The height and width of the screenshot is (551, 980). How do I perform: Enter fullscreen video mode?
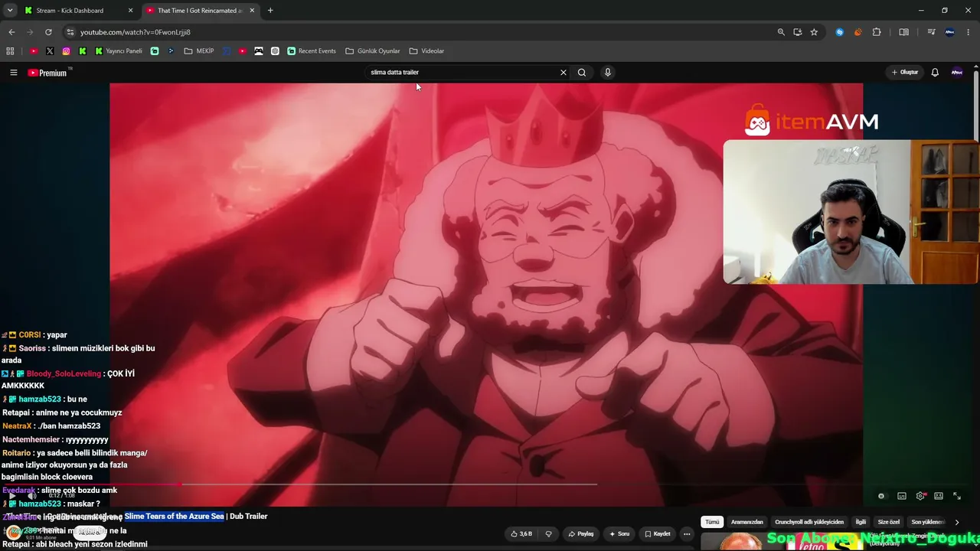click(957, 496)
